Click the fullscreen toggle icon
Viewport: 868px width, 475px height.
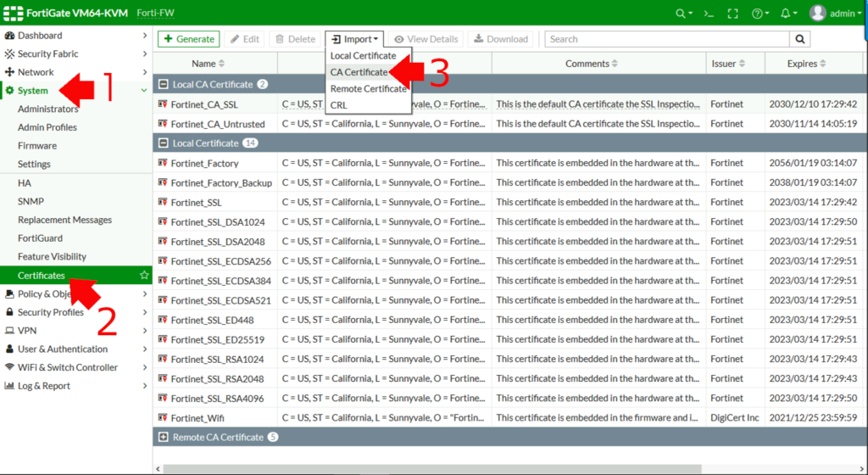tap(733, 14)
